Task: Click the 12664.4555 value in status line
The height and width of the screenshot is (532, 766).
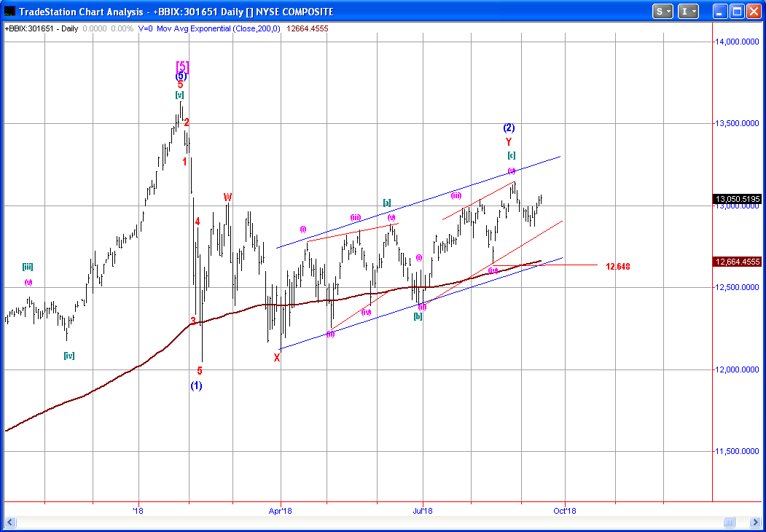Action: click(308, 29)
